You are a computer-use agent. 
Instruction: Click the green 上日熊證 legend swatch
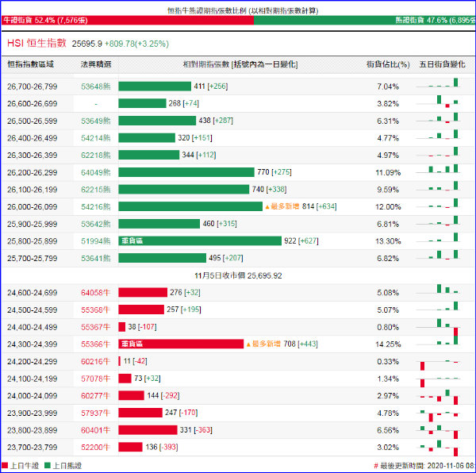pos(48,465)
